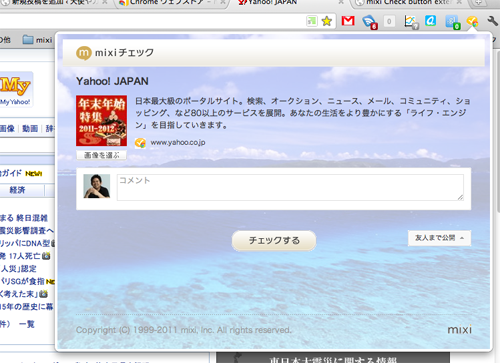
Task: Switch to the Yahoo! JAPAN tab
Action: 289,3
